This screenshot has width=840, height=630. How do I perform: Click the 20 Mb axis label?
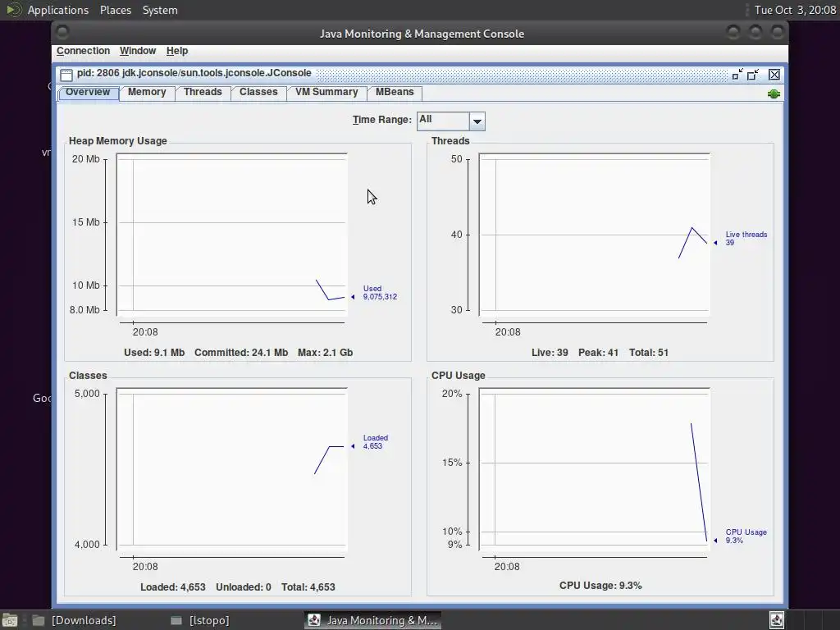[85, 159]
